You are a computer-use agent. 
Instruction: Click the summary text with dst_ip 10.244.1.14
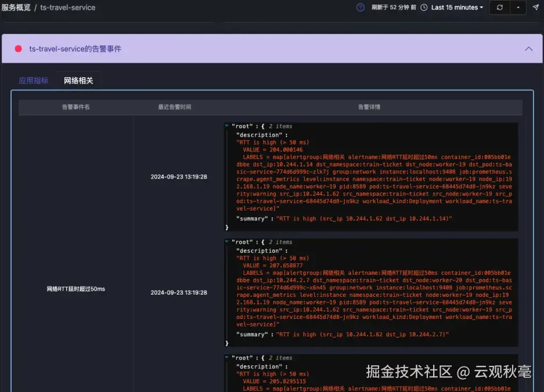pos(364,219)
